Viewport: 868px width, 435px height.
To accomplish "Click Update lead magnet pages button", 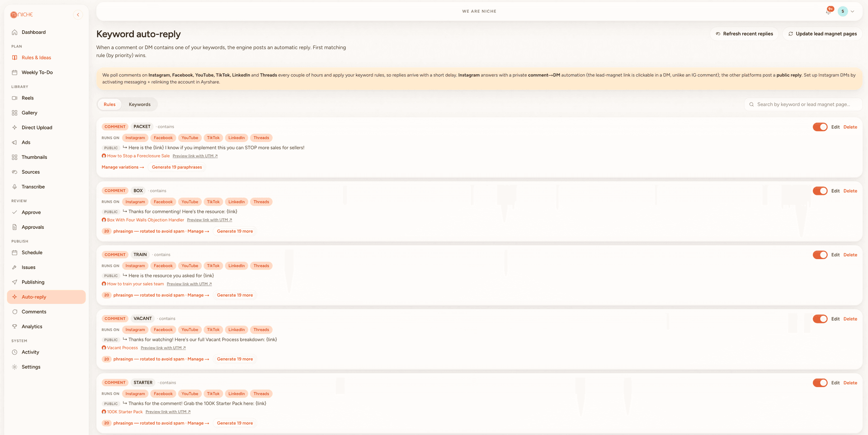I will coord(822,34).
